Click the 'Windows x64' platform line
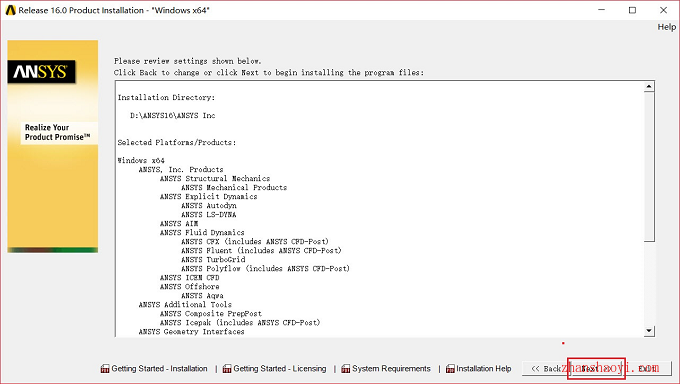The image size is (680, 384). [x=141, y=161]
